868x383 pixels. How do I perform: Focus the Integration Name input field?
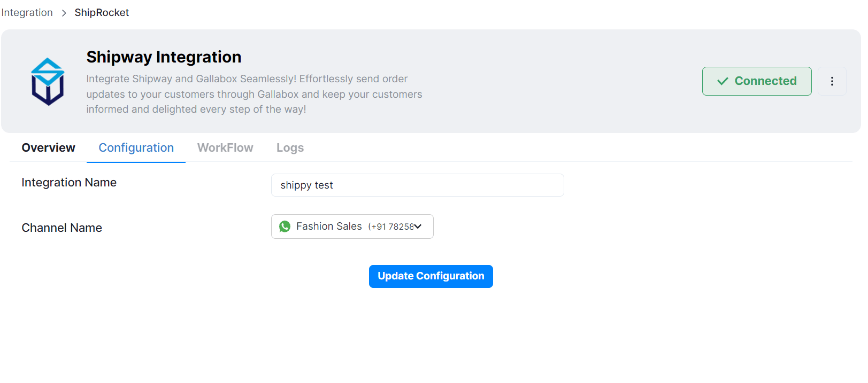pos(418,185)
